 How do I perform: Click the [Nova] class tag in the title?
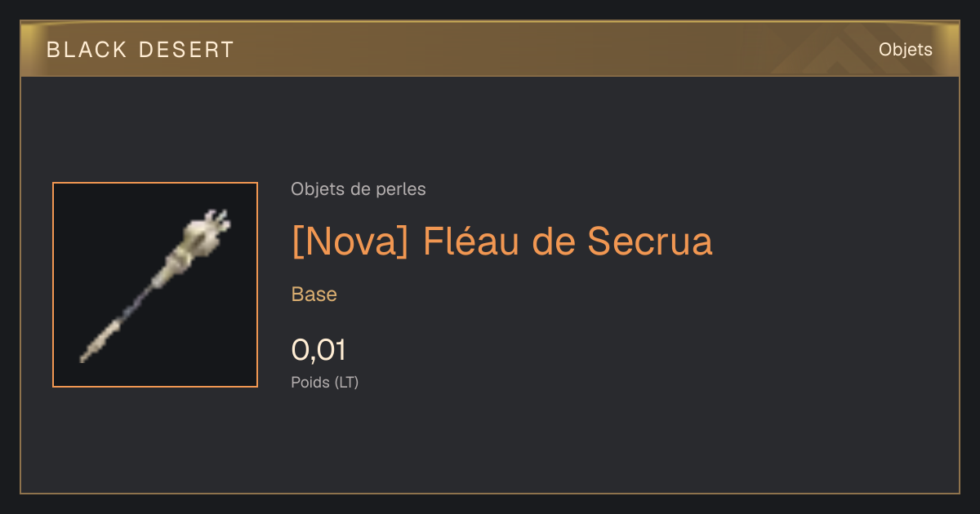(350, 241)
